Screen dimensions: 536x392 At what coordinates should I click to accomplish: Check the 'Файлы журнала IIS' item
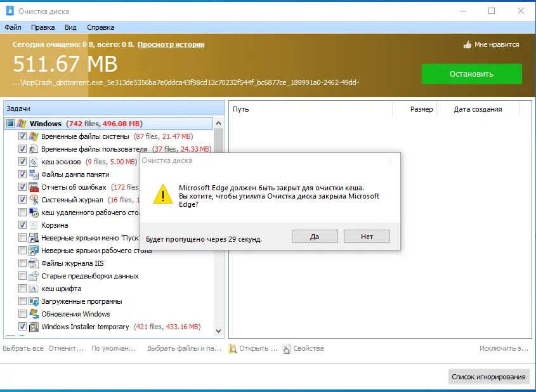click(22, 263)
